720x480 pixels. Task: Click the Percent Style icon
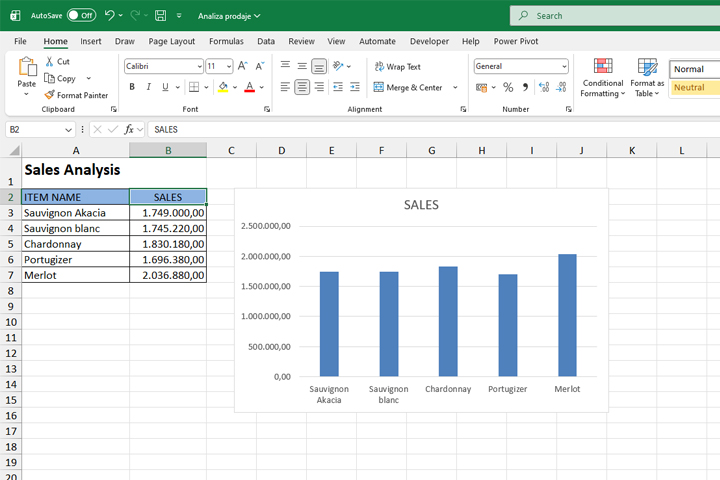click(508, 87)
